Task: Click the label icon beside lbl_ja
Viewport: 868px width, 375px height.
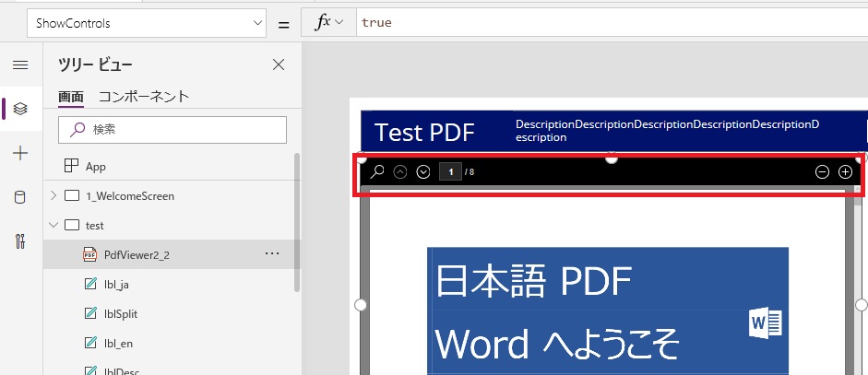Action: coord(89,285)
